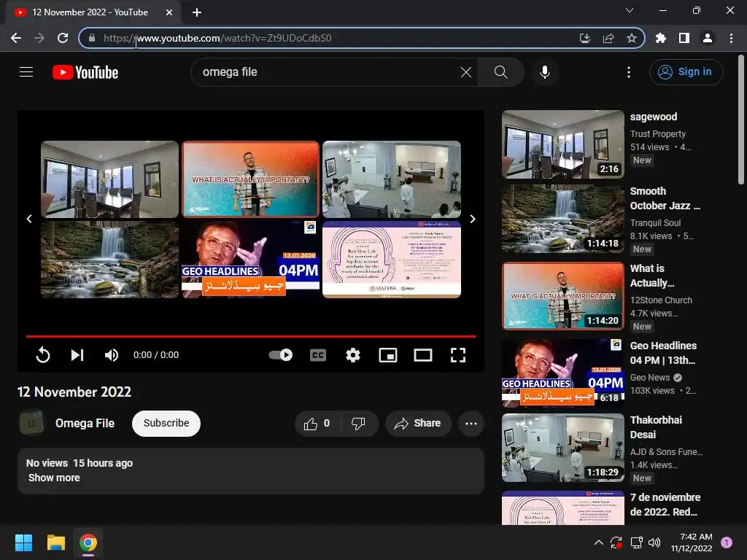Click the Share button
The image size is (747, 560).
[x=418, y=424]
